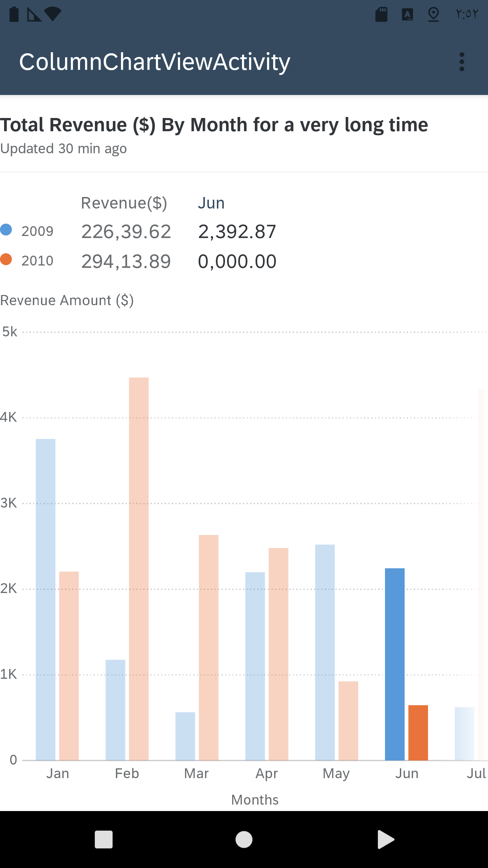Open the three-dot overflow menu

pyautogui.click(x=462, y=62)
